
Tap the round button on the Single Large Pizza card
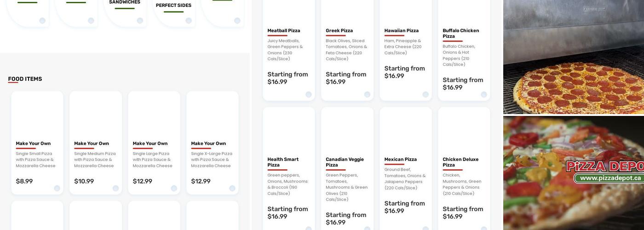click(174, 188)
